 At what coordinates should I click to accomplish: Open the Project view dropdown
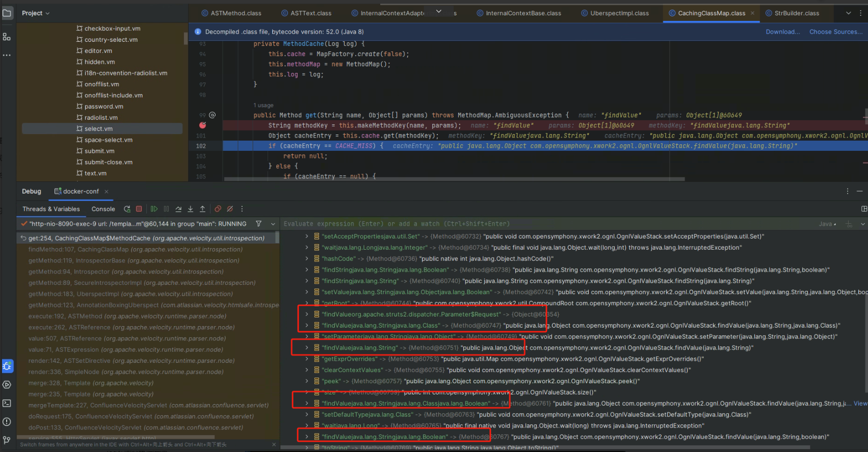pos(36,13)
